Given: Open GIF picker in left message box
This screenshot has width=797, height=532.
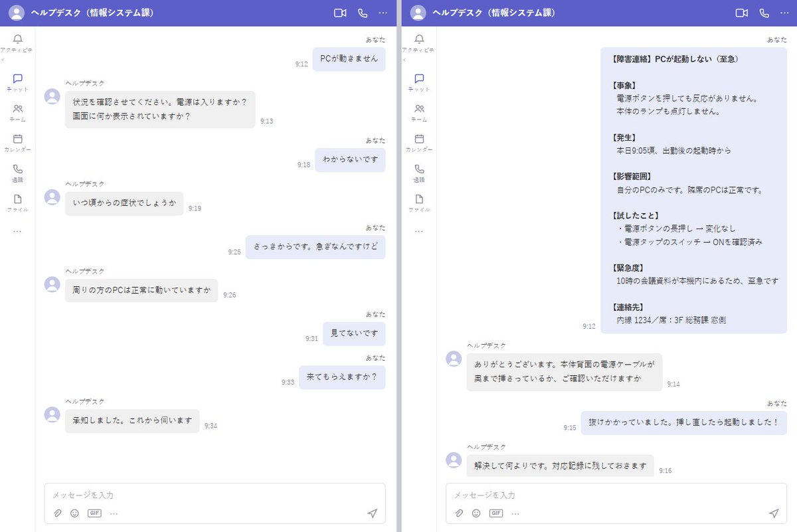Looking at the screenshot, I should pos(94,513).
